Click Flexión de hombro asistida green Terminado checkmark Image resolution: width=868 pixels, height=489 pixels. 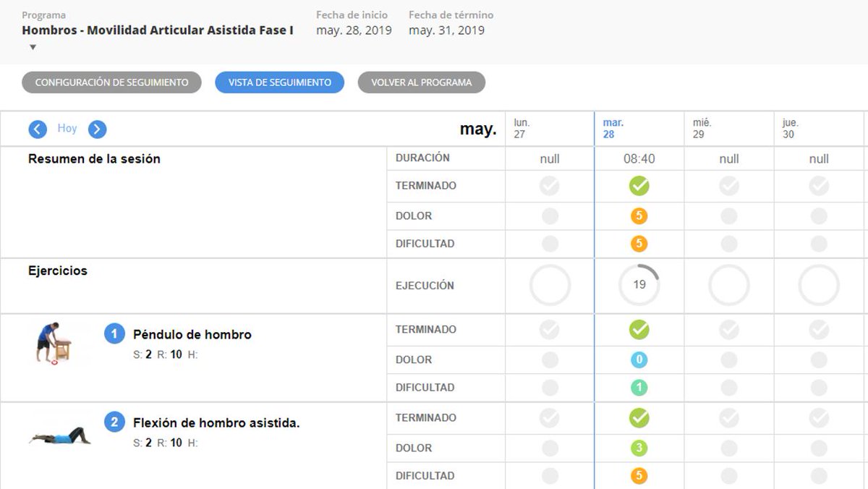click(639, 418)
